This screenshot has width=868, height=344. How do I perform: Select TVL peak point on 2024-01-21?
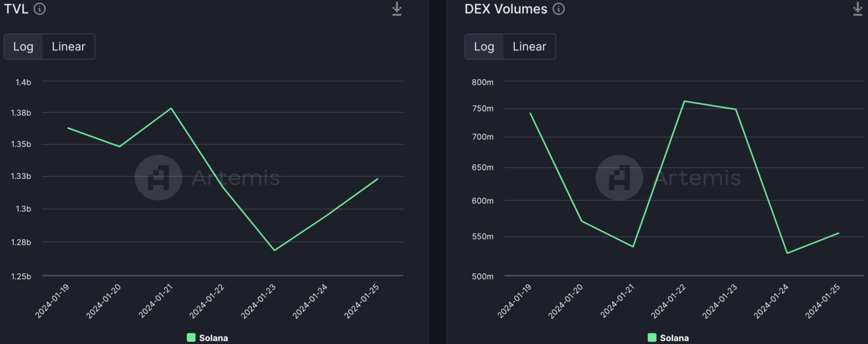point(171,108)
